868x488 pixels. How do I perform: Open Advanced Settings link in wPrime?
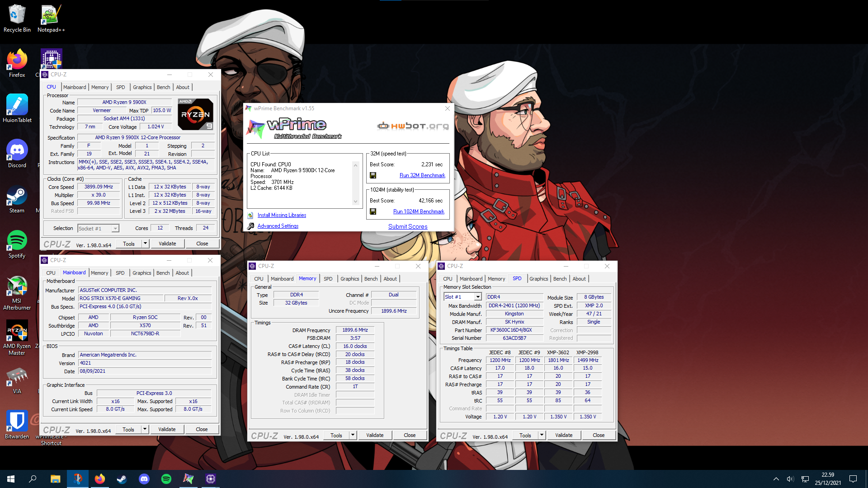pyautogui.click(x=278, y=226)
